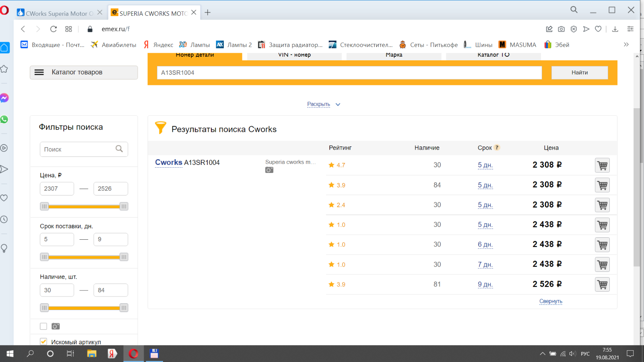The height and width of the screenshot is (362, 644).
Task: Open File Explorer from taskbar
Action: (92, 354)
